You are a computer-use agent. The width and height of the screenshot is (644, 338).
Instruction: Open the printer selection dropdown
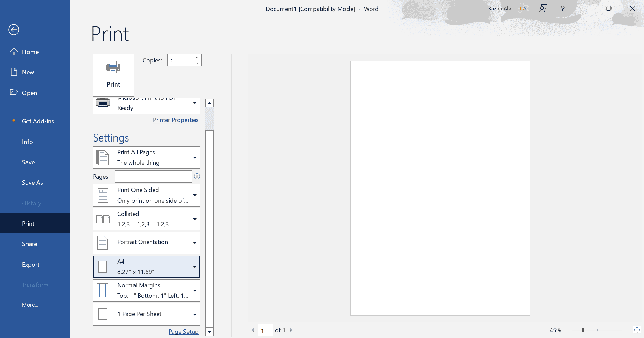146,106
